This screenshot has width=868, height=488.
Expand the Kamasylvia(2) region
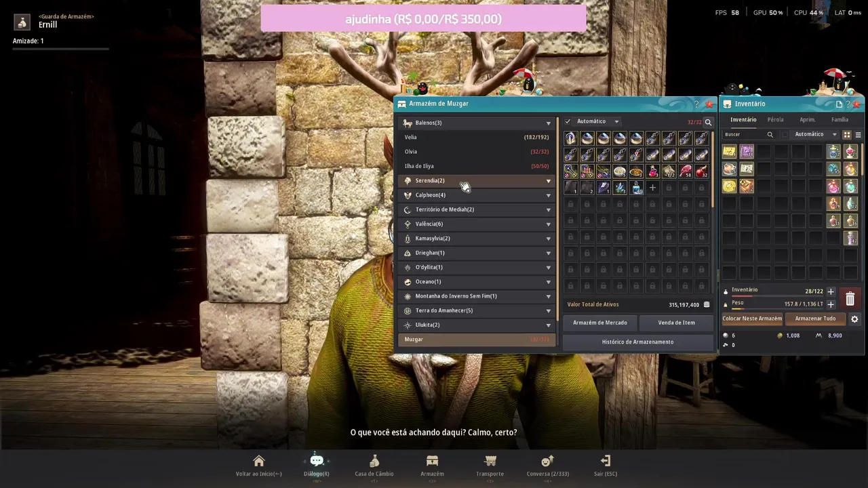click(477, 239)
